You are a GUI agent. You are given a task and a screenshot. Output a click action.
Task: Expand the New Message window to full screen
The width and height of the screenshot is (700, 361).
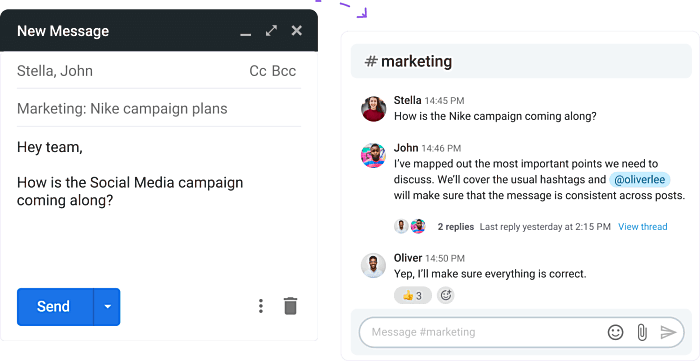(271, 31)
